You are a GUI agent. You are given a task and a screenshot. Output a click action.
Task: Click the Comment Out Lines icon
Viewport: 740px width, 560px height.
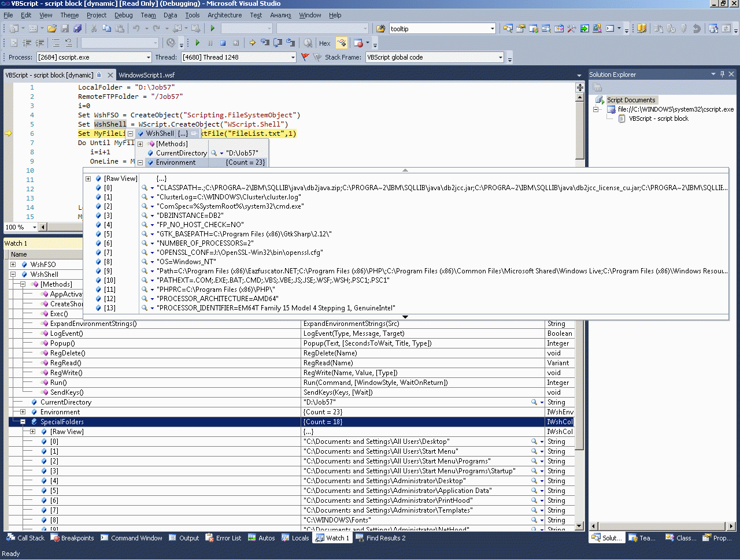coord(56,43)
